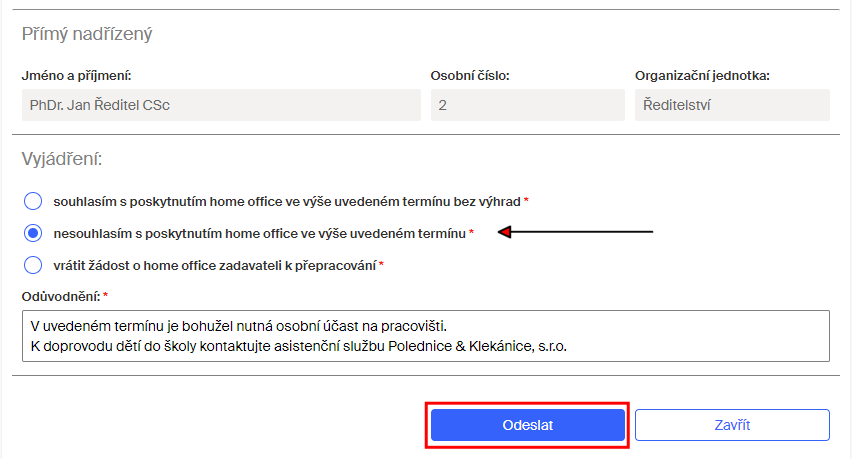This screenshot has height=459, width=852.
Task: Click the 'Osobní číslo:' field label
Action: (470, 76)
